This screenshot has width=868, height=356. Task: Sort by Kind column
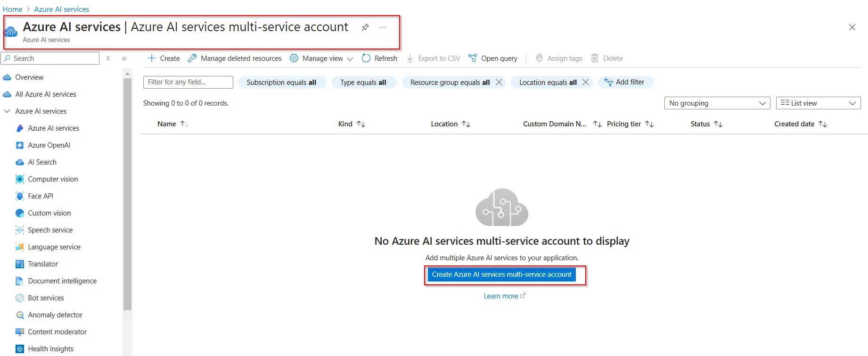pyautogui.click(x=352, y=124)
